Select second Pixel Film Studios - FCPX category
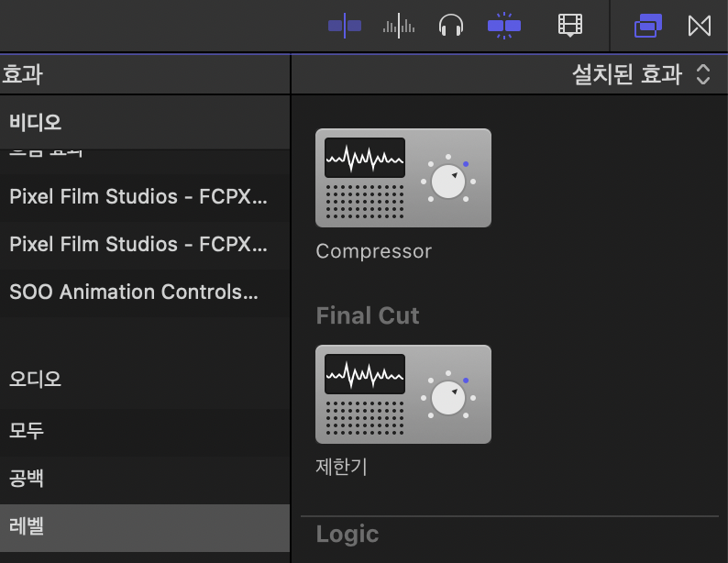The image size is (728, 563). click(x=145, y=245)
